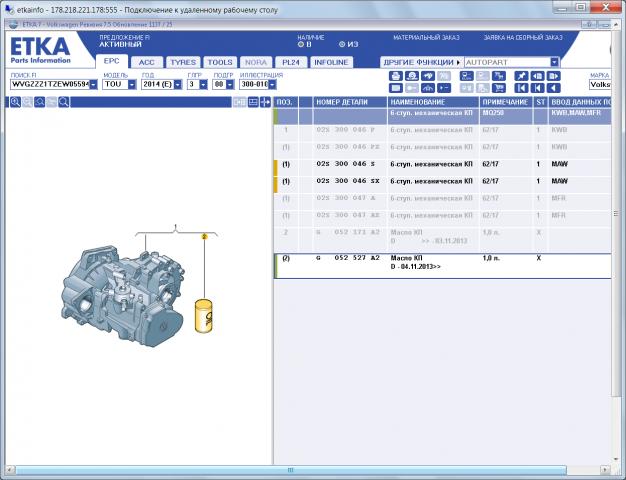Click the print icon in the toolbar

pyautogui.click(x=395, y=76)
